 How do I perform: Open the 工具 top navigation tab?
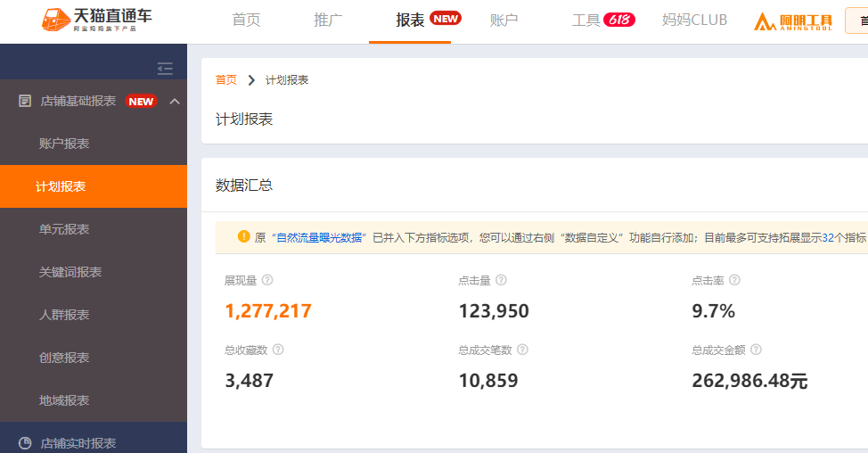point(586,20)
